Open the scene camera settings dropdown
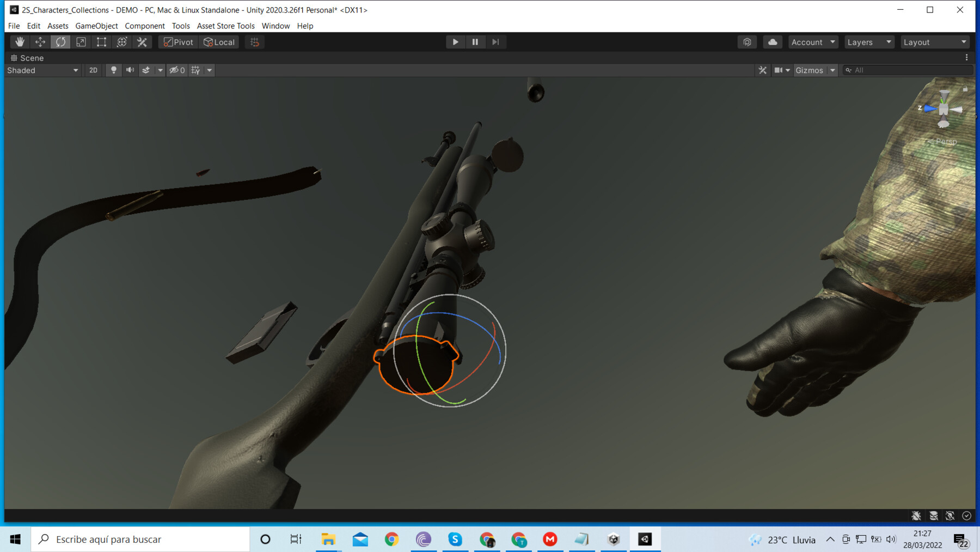980x552 pixels. click(x=782, y=70)
